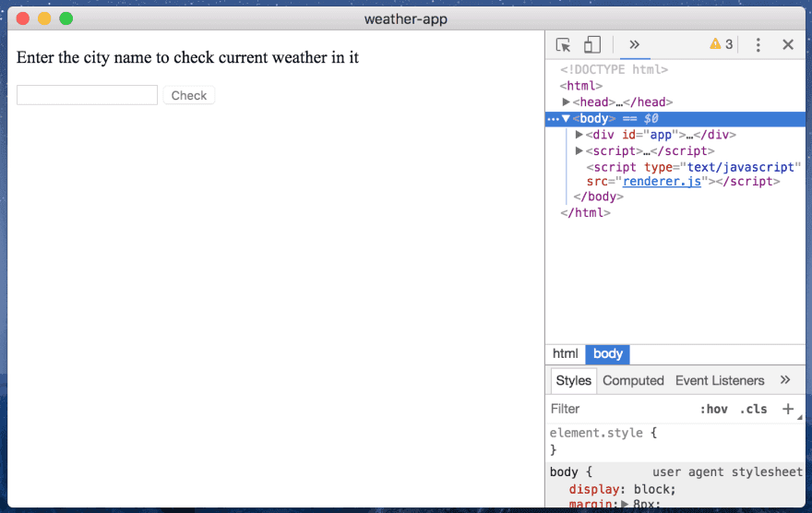Activate the inspect element picker icon

(564, 45)
